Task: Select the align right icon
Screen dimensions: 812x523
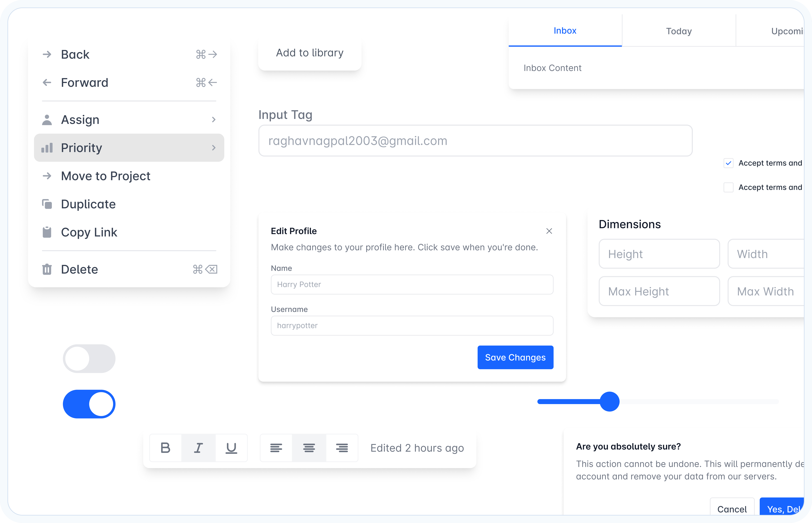Action: click(x=342, y=448)
